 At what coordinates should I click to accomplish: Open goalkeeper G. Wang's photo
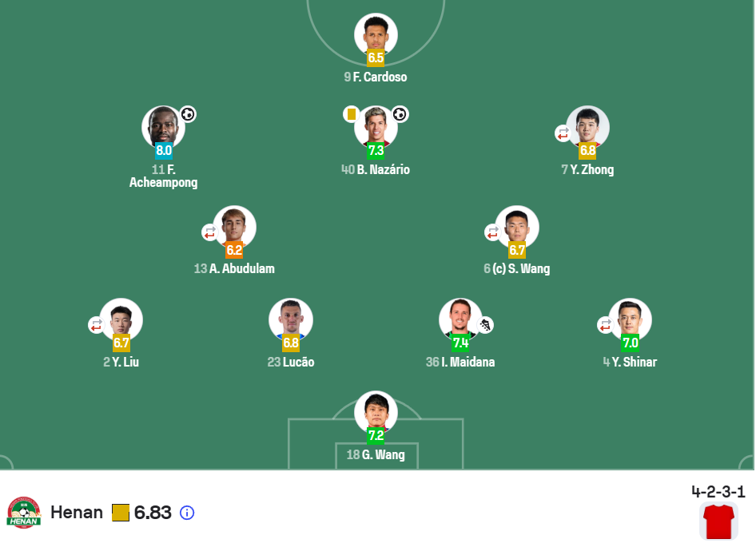click(376, 410)
